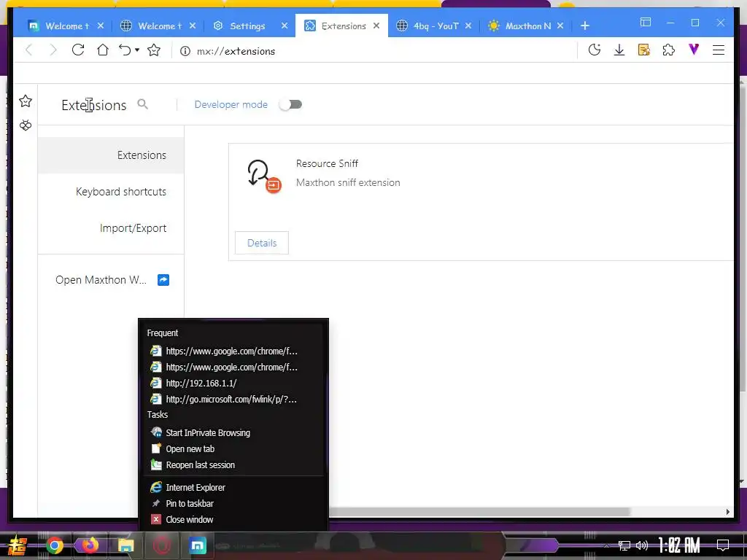Open the hamburger main menu
Image resolution: width=747 pixels, height=560 pixels.
[x=719, y=50]
